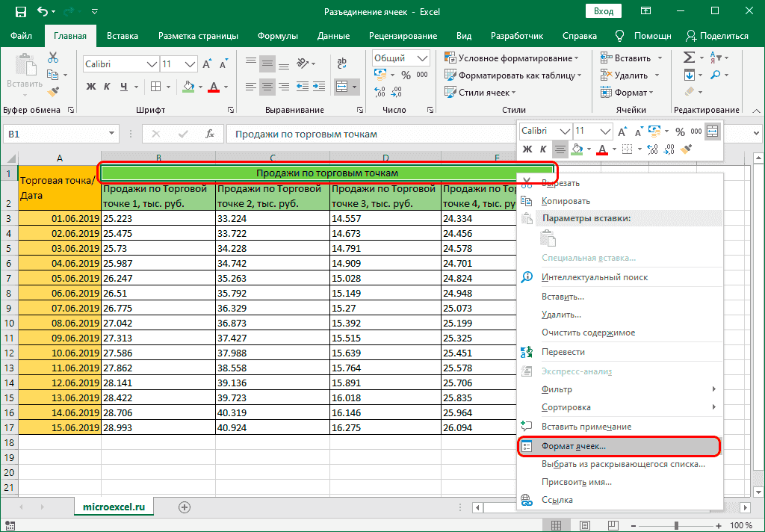Toggle bold (Ж) in the ribbon

point(91,87)
